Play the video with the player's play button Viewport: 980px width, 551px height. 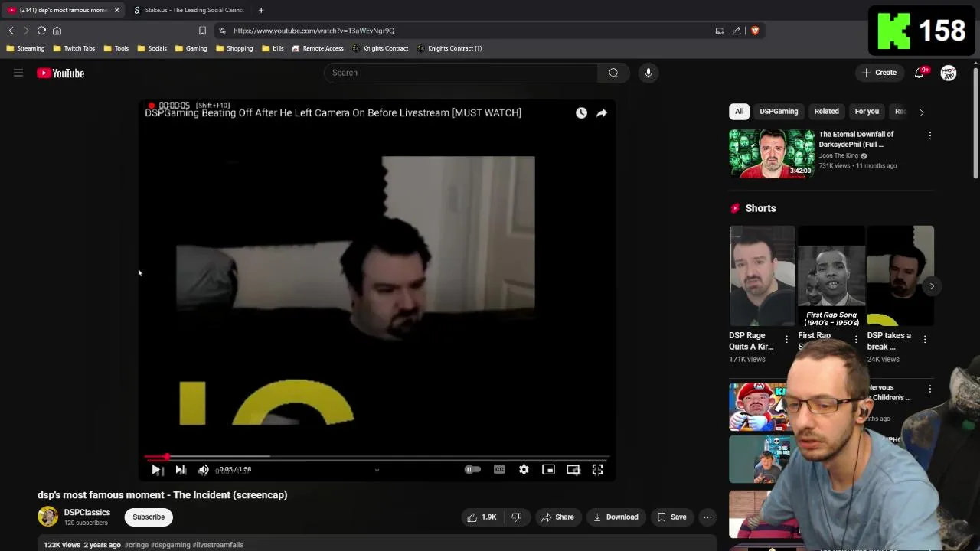[x=156, y=470]
